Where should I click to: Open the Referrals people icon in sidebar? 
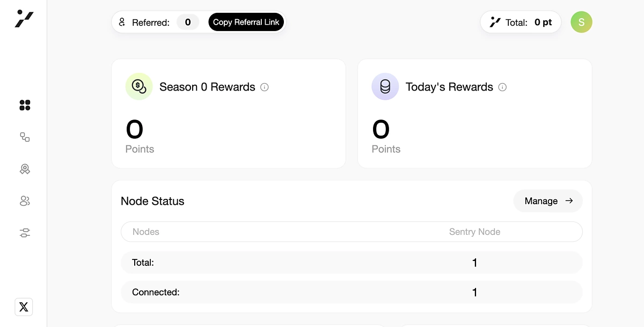coord(25,201)
